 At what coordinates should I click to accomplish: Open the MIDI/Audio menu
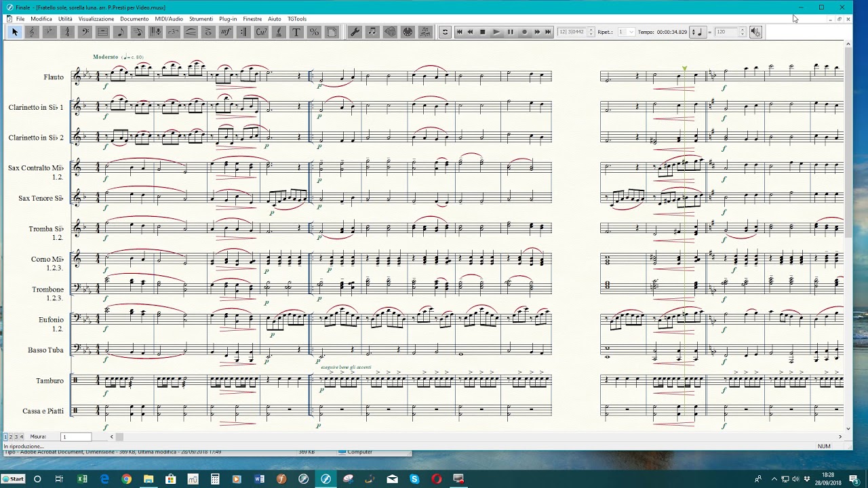pos(169,19)
